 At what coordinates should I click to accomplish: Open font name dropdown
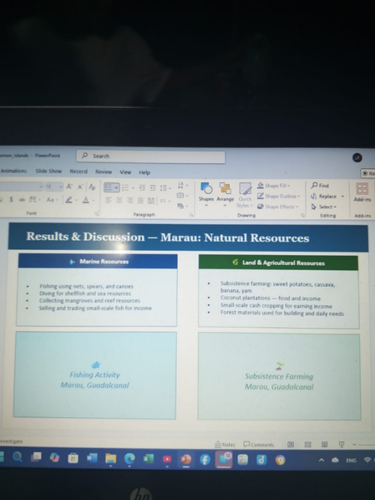click(x=41, y=186)
